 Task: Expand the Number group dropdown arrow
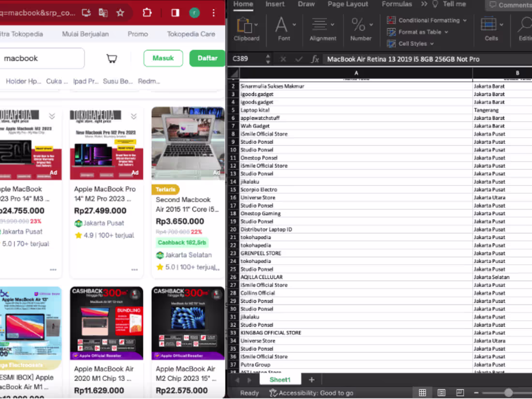point(371,25)
